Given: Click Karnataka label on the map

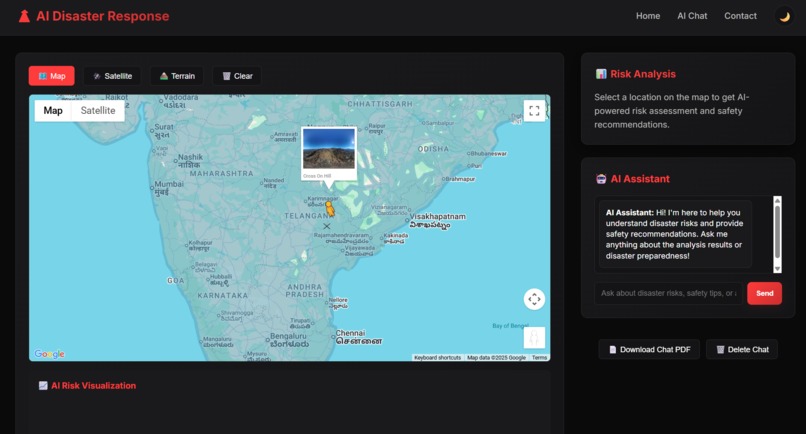Looking at the screenshot, I should click(x=223, y=296).
